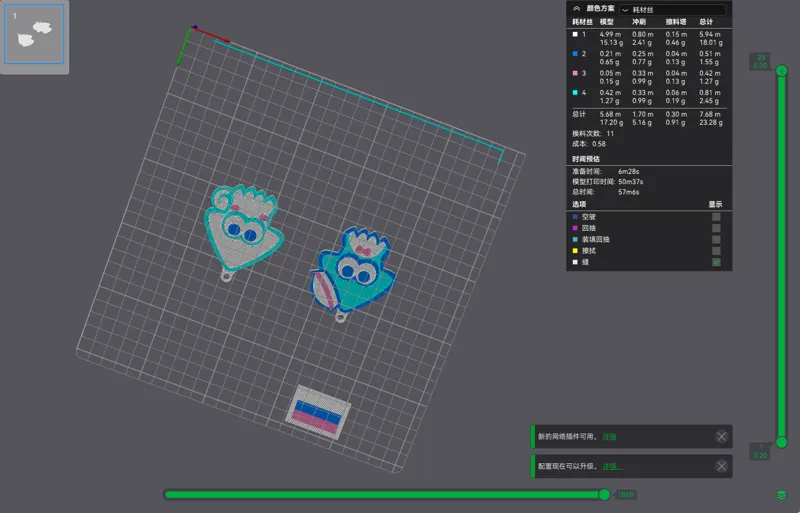This screenshot has height=513, width=800.
Task: Click the pink filament 3 swatch
Action: tap(575, 73)
